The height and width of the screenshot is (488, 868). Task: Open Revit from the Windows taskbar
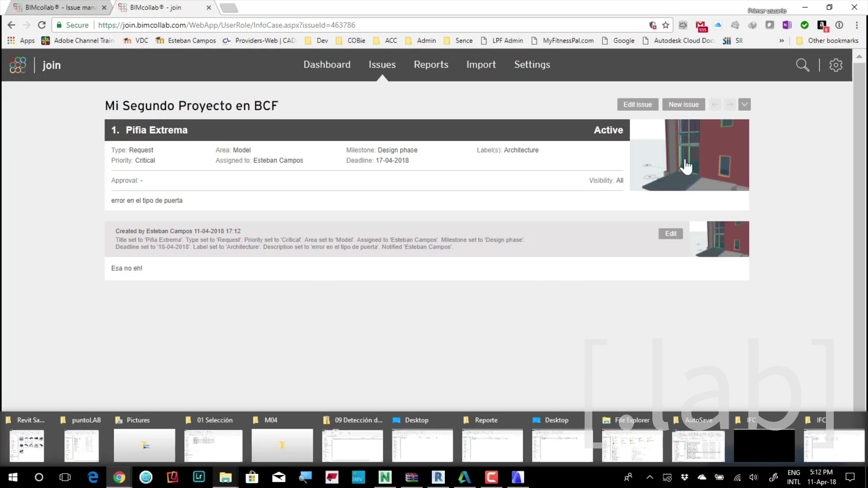tap(438, 477)
